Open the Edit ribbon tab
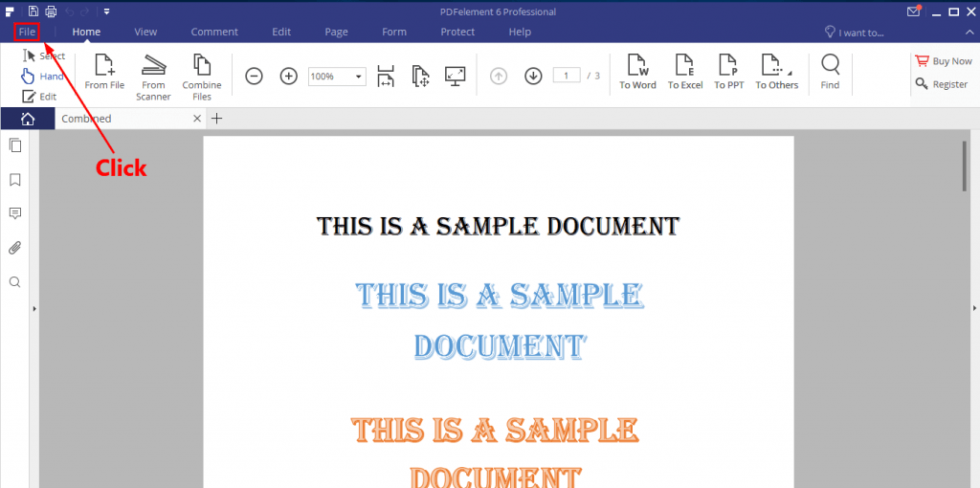980x488 pixels. click(281, 32)
